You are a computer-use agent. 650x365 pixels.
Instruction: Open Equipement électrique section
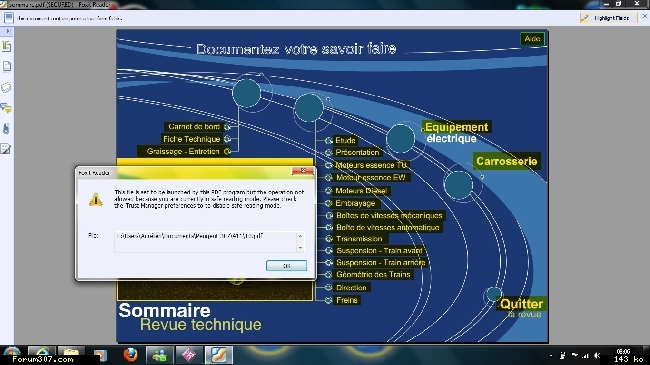pos(456,132)
